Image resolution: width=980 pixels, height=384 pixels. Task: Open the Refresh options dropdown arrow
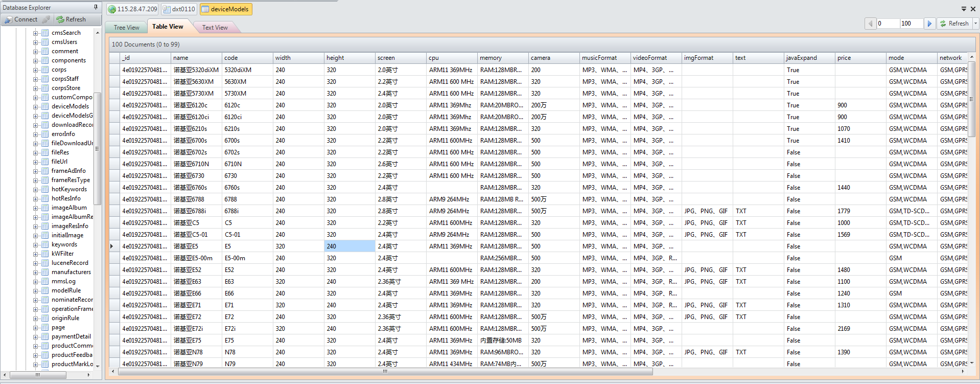pyautogui.click(x=976, y=24)
